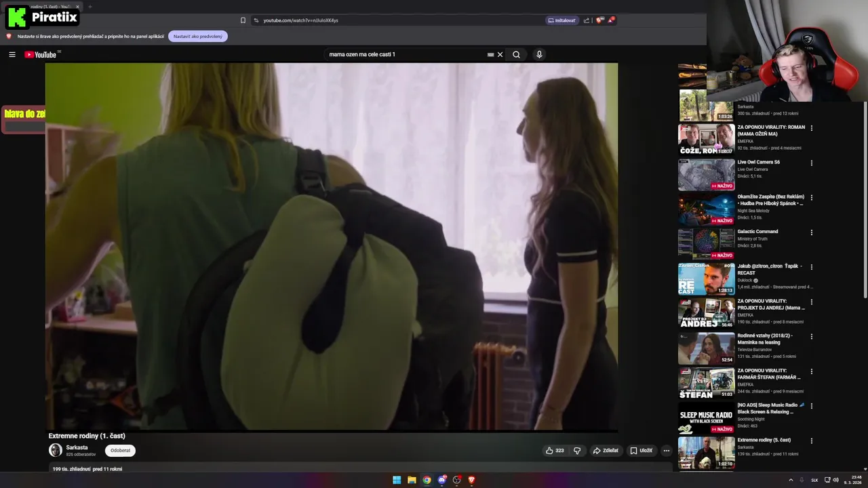Open the Sarkasta channel avatar
The width and height of the screenshot is (868, 488).
pyautogui.click(x=56, y=450)
